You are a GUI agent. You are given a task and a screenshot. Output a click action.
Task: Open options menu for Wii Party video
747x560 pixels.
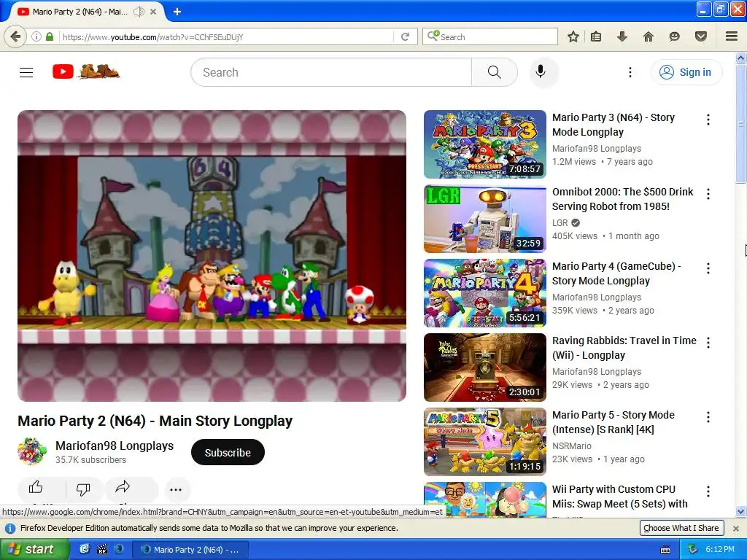tap(708, 491)
